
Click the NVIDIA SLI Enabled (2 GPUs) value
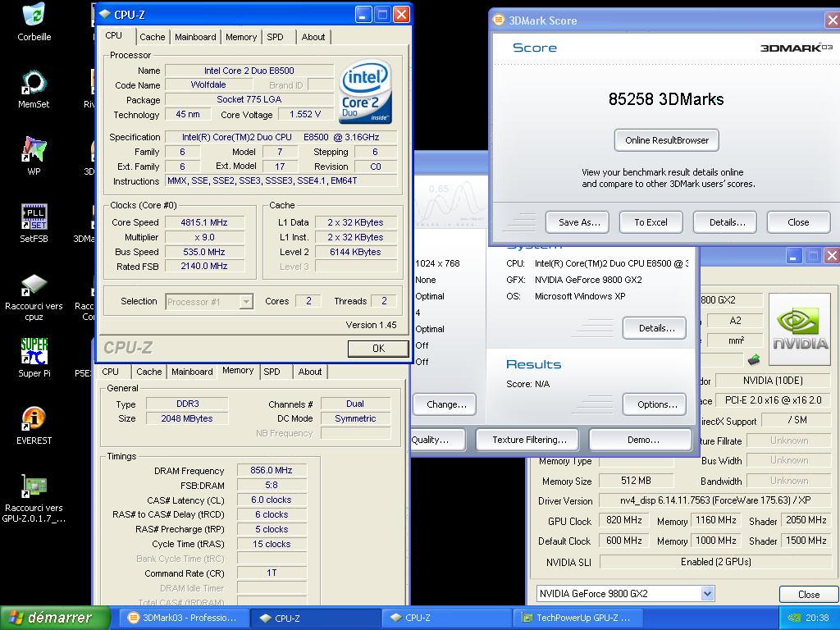[715, 562]
